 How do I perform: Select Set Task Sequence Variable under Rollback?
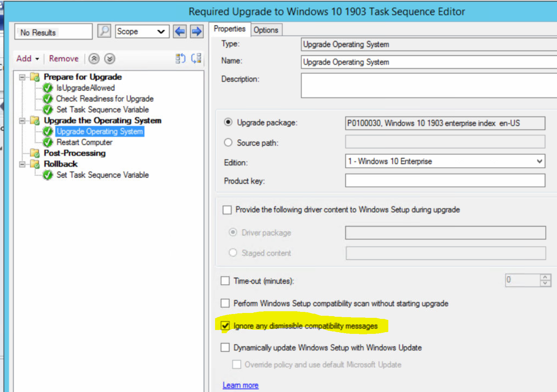tap(102, 175)
